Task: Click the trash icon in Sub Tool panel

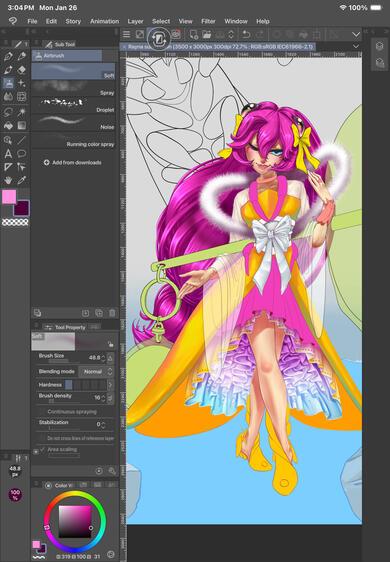Action: click(x=112, y=313)
